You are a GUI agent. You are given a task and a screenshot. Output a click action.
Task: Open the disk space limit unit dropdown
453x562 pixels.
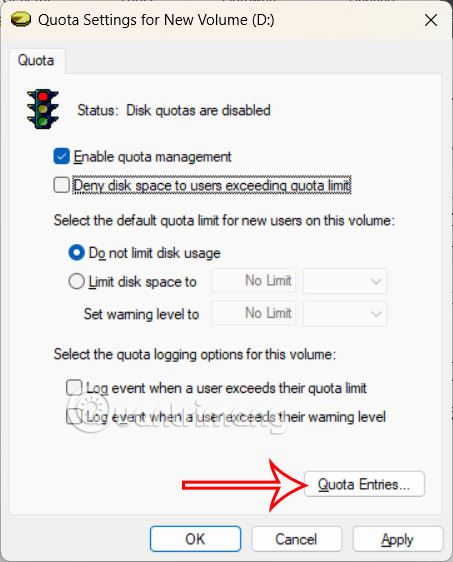coord(345,281)
